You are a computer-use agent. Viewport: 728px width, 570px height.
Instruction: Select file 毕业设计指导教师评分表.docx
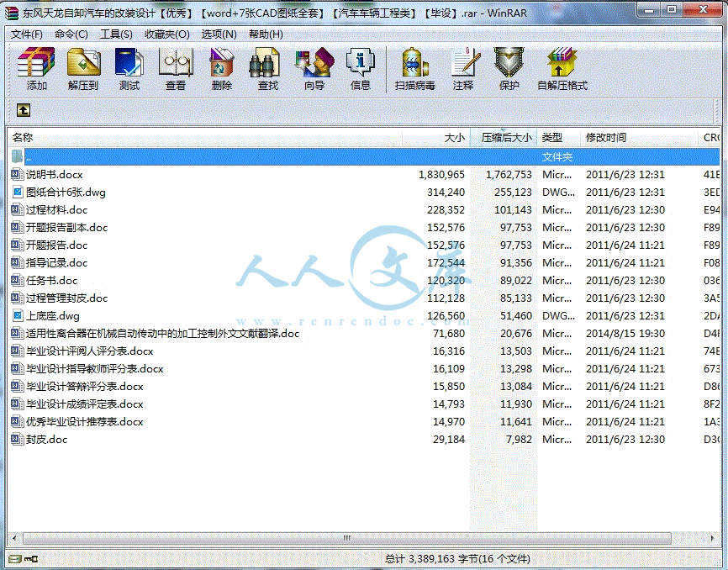(x=95, y=368)
